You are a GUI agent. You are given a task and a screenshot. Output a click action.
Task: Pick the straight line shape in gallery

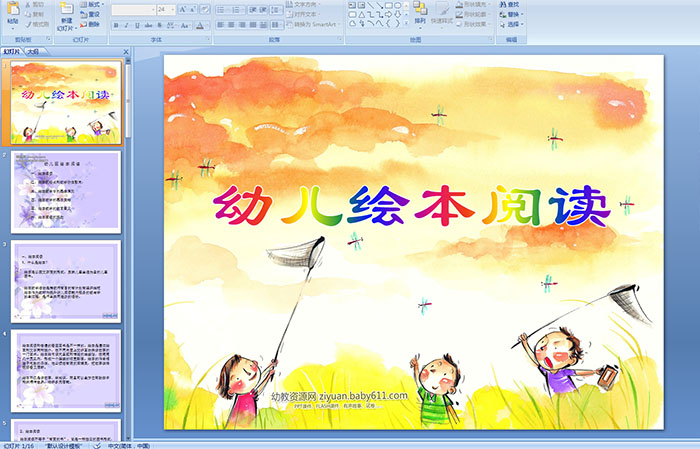(x=370, y=5)
